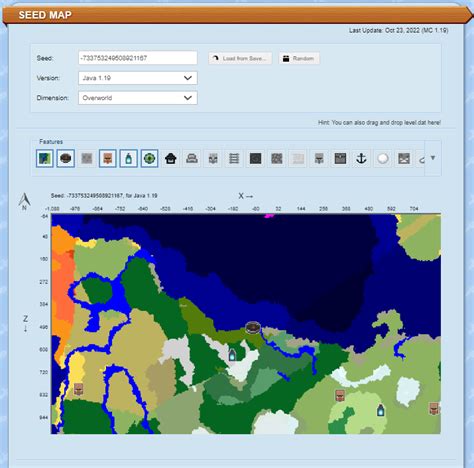Click the seed caption above the map

[x=104, y=196]
